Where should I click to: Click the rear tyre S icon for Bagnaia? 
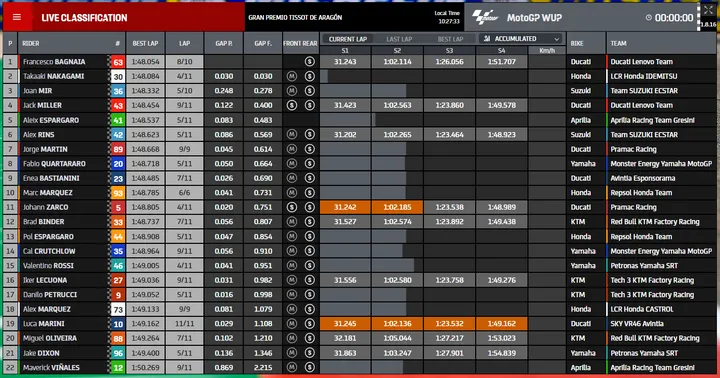click(x=309, y=62)
